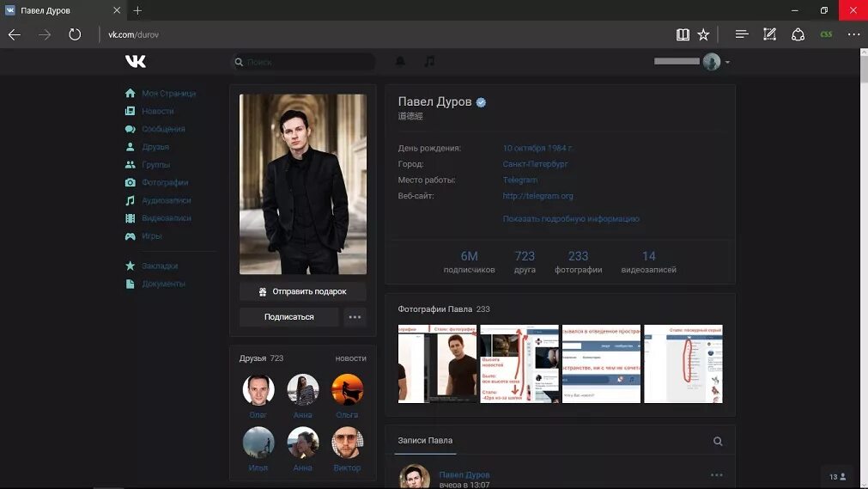Open friend Илья avatar
Image resolution: width=868 pixels, height=489 pixels.
point(258,443)
